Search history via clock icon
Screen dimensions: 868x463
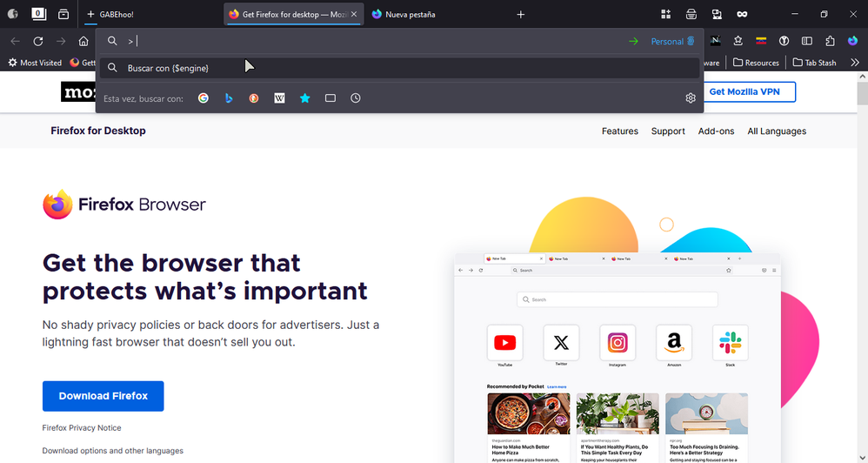tap(356, 98)
